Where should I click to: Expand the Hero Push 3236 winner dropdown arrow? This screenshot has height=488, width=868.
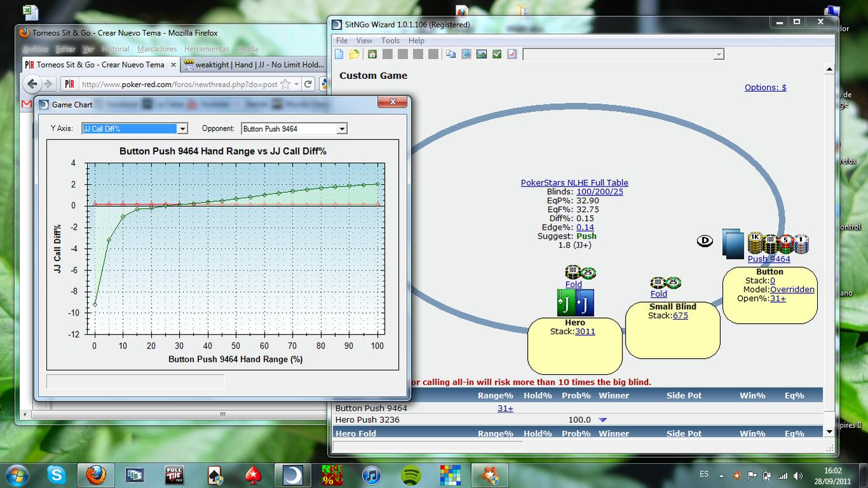[x=603, y=420]
